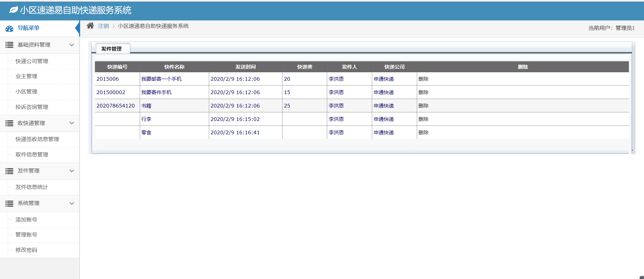Click list icon next to 系统管理
644x279 pixels.
(x=9, y=204)
